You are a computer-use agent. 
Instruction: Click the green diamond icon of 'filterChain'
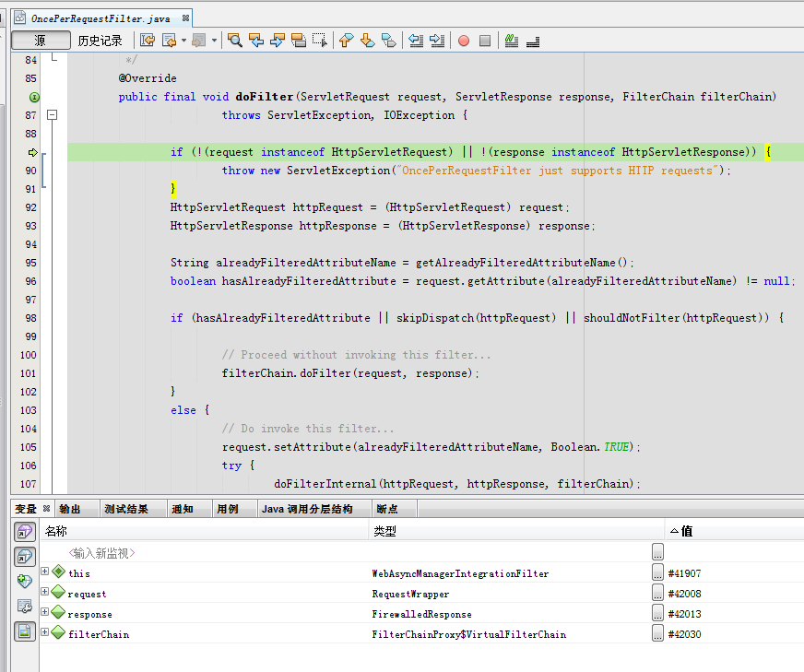tap(58, 632)
